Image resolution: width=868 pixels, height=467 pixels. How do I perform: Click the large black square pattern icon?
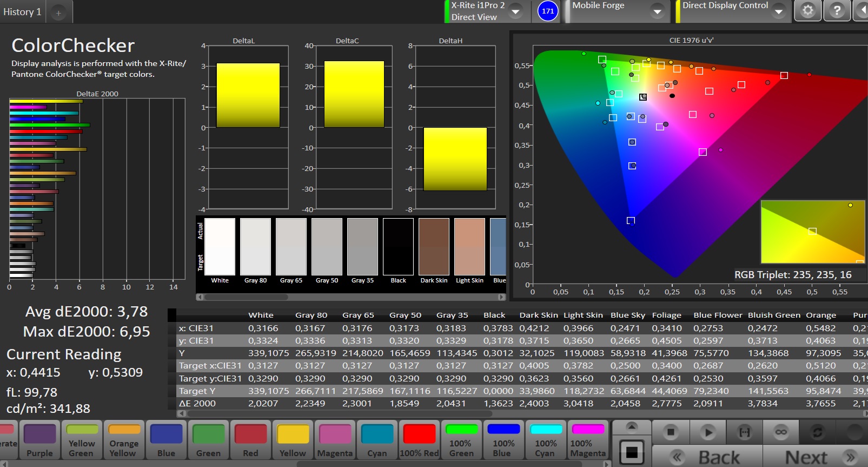click(631, 452)
